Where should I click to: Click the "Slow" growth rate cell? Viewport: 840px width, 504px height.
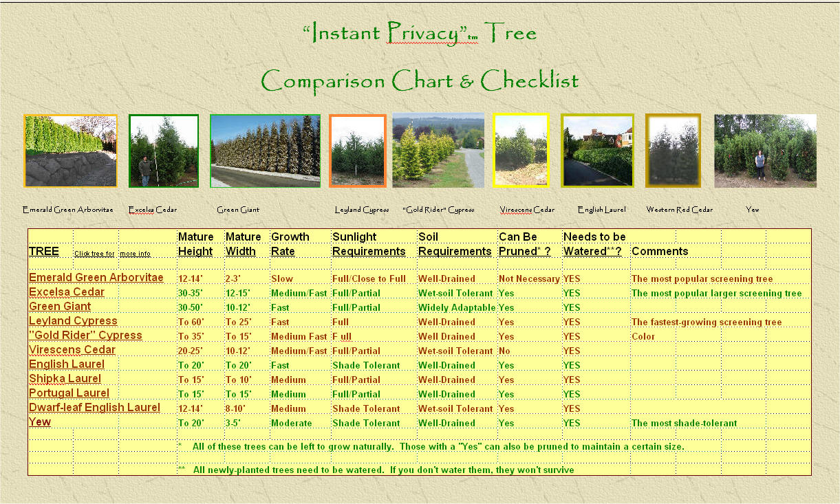282,279
